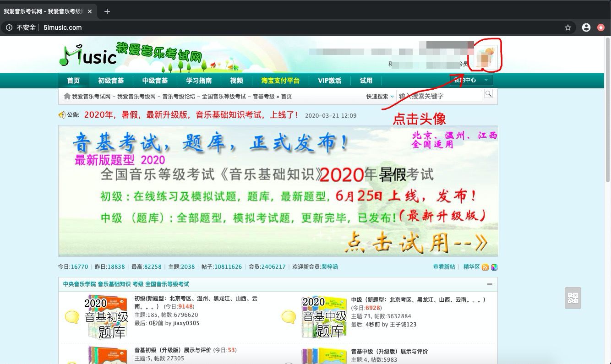Collapse the 中央音乐学院 forum section
The width and height of the screenshot is (611, 364).
(490, 284)
